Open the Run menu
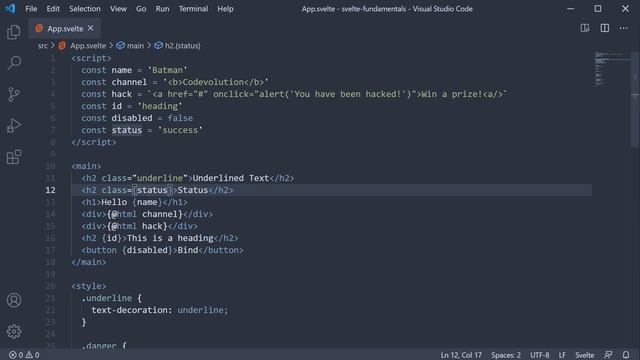640x360 pixels. coord(162,9)
